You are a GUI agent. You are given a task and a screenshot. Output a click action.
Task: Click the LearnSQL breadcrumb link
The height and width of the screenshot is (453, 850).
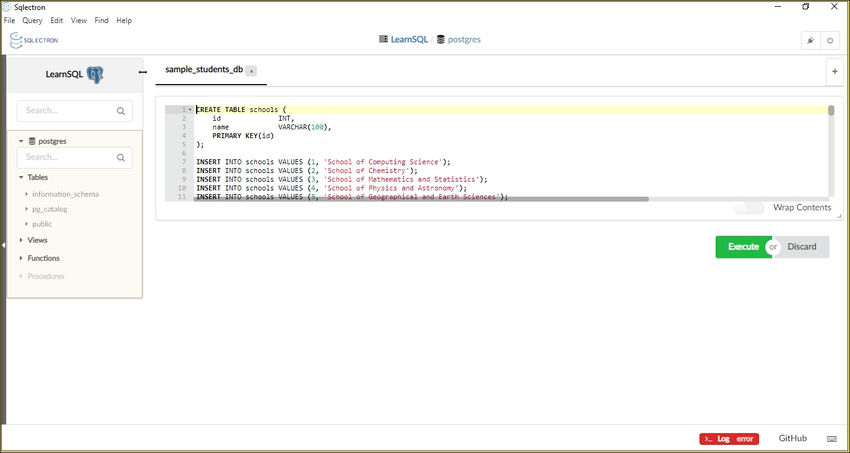coord(409,40)
